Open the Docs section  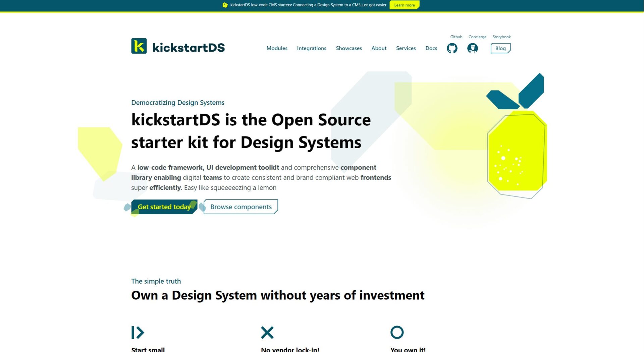[431, 48]
